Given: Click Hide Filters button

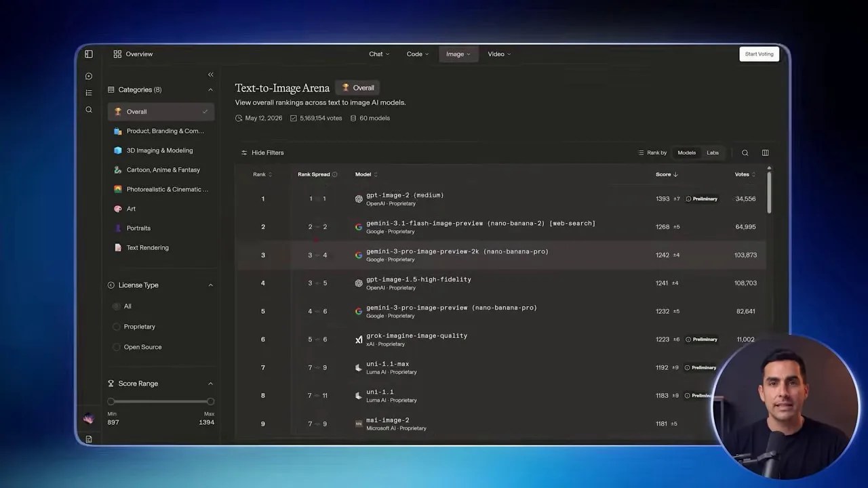Looking at the screenshot, I should [262, 152].
